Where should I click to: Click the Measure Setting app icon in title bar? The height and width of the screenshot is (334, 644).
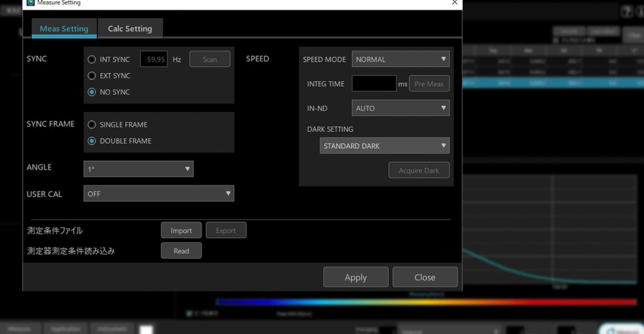click(31, 3)
